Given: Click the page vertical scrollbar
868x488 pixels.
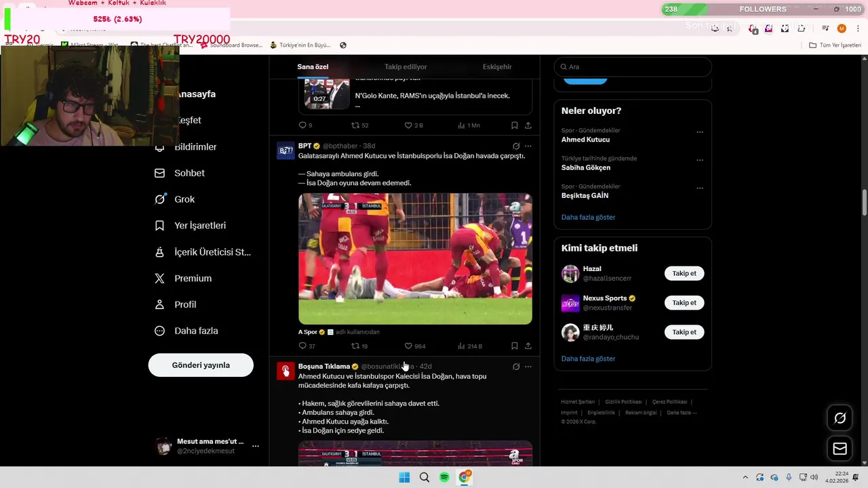Looking at the screenshot, I should [x=864, y=203].
